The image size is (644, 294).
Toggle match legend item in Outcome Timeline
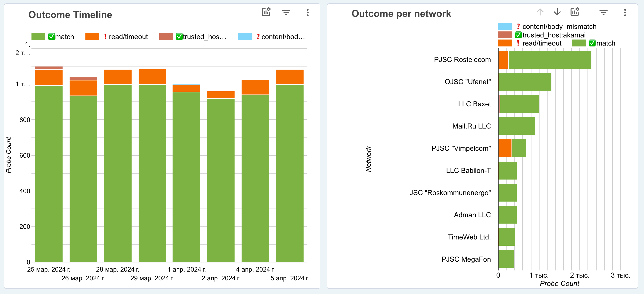(64, 37)
